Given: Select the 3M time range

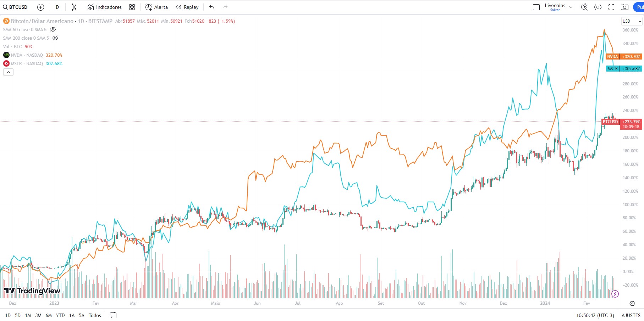Looking at the screenshot, I should click(38, 315).
